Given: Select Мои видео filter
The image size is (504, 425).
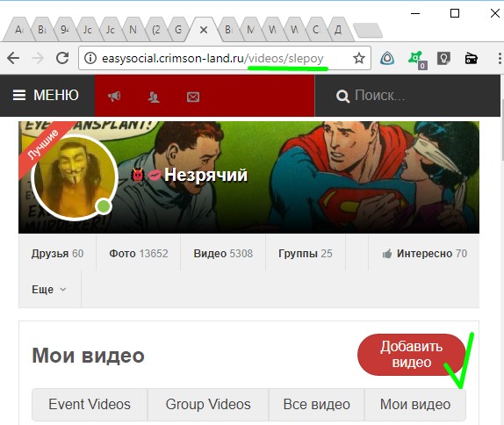Looking at the screenshot, I should [x=415, y=405].
